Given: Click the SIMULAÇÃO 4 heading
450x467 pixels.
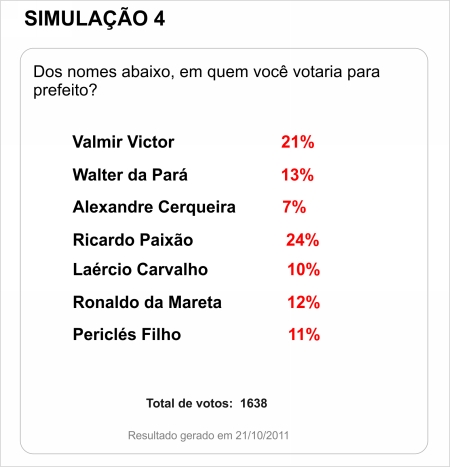Looking at the screenshot, I should click(x=95, y=19).
